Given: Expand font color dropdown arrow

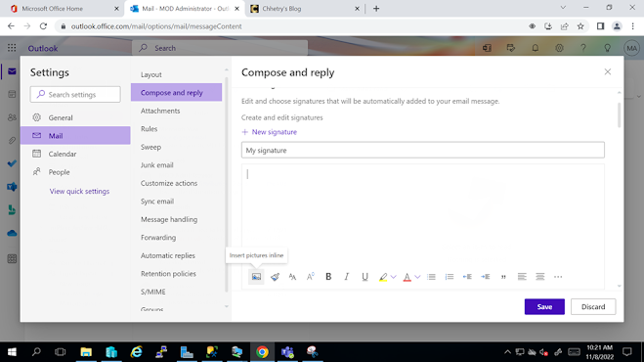Looking at the screenshot, I should point(417,277).
